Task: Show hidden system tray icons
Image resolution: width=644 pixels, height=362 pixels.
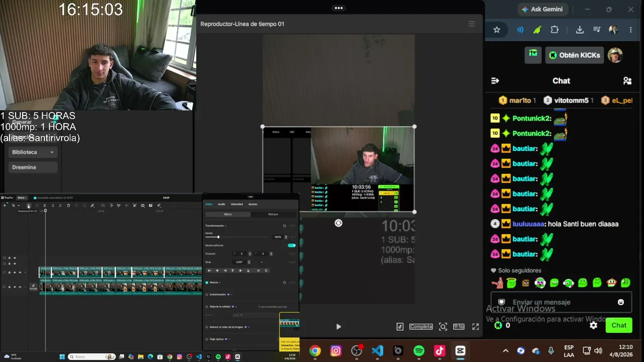Action: coord(506,351)
